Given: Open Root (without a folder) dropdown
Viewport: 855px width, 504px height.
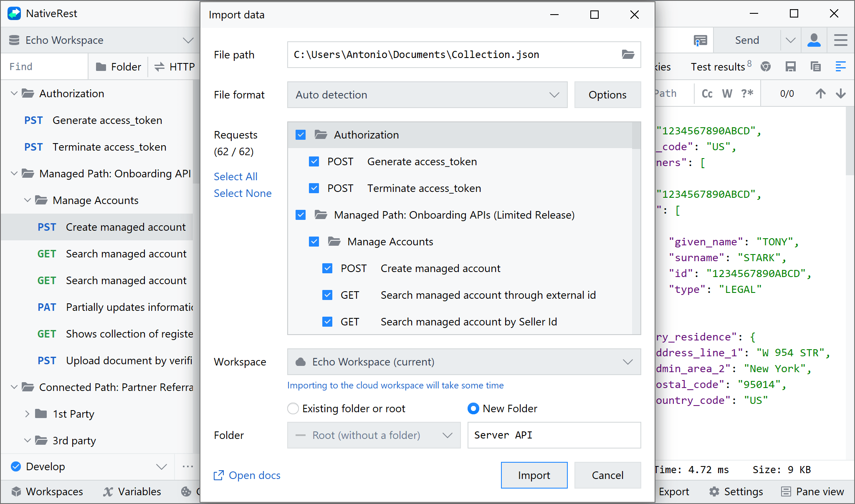Looking at the screenshot, I should coord(374,435).
